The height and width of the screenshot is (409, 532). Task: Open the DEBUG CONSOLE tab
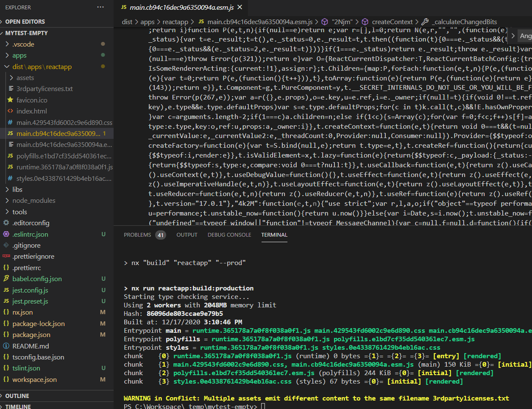(229, 235)
